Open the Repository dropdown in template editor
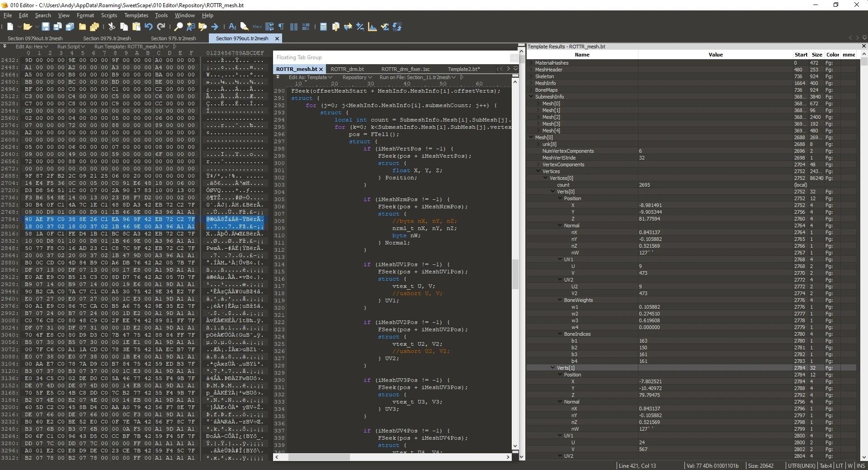Viewport: 868px width, 470px height. 357,77
